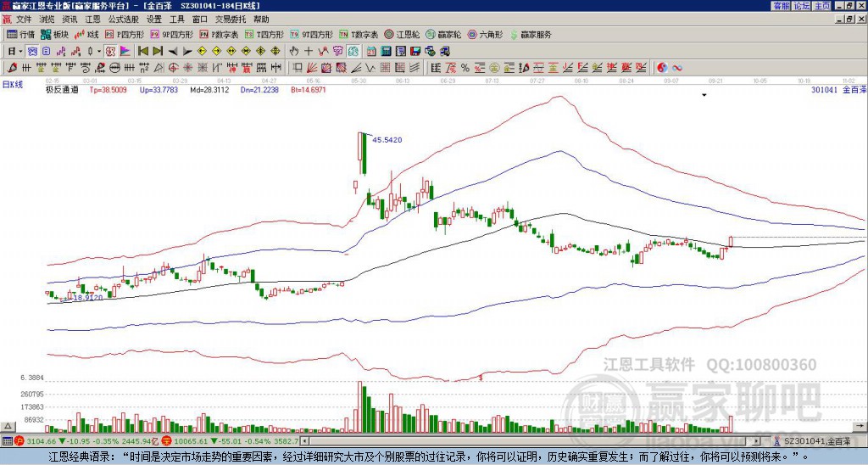
Task: Toggle the red 权 adjustment icon
Action: 110,52
